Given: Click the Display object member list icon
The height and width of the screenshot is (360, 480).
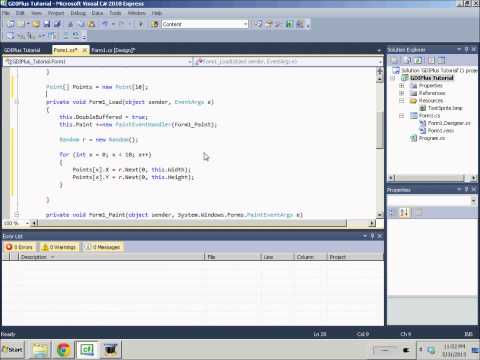Looking at the screenshot, I should (11, 36).
